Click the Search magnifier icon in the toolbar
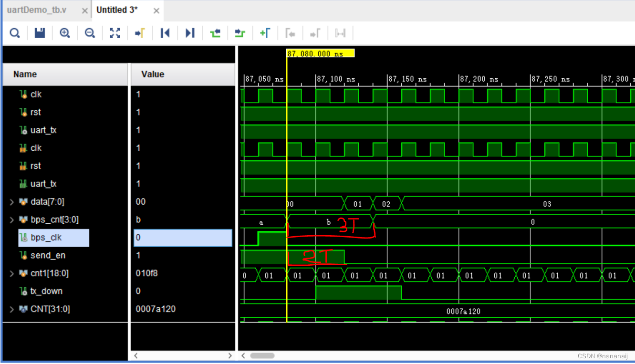Viewport: 635px width, 364px height. [x=15, y=33]
